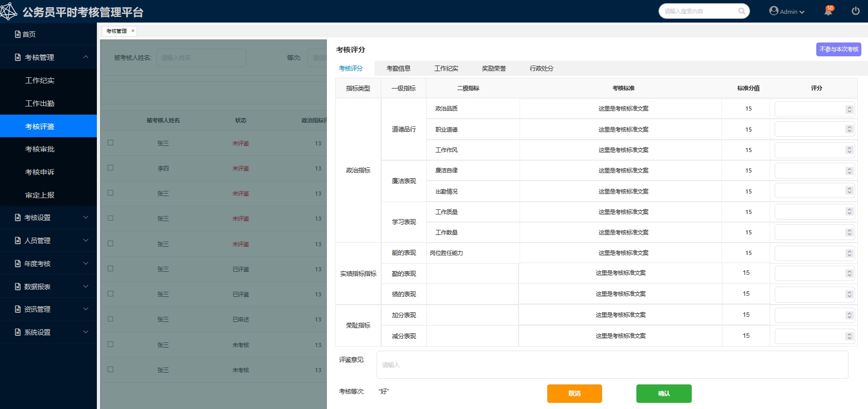
Task: Click the orange 取消 button
Action: [x=574, y=394]
